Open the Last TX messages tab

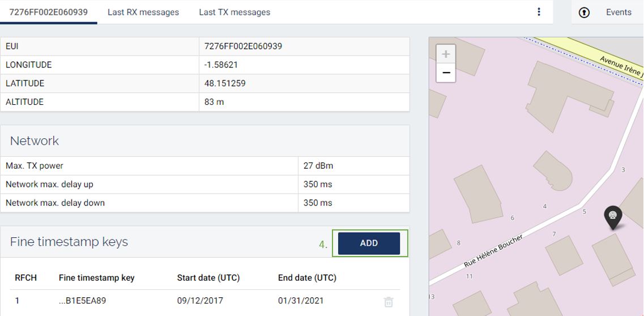234,12
